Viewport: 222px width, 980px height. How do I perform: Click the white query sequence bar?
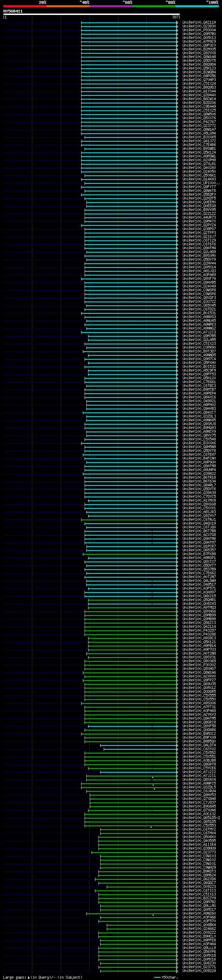point(92,15)
